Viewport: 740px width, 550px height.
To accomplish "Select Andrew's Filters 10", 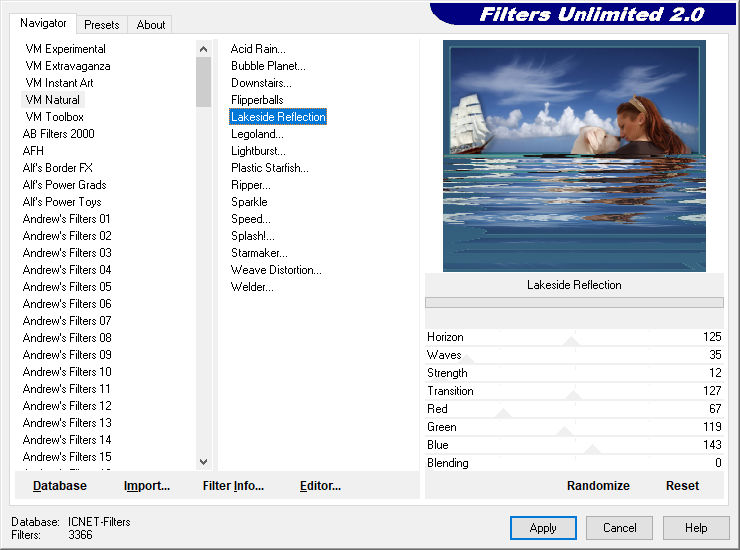I will (67, 372).
